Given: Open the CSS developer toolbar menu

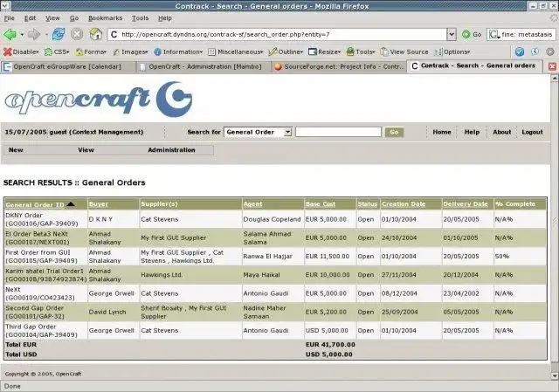Looking at the screenshot, I should click(x=57, y=52).
